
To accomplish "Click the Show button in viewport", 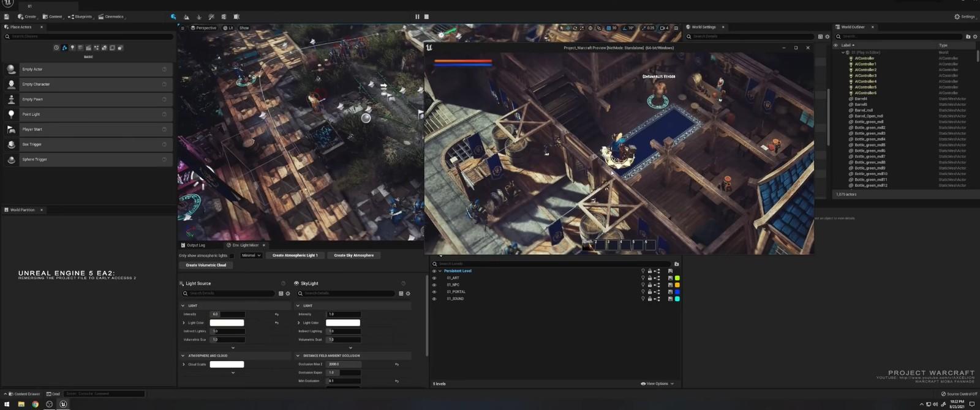I will pos(244,28).
